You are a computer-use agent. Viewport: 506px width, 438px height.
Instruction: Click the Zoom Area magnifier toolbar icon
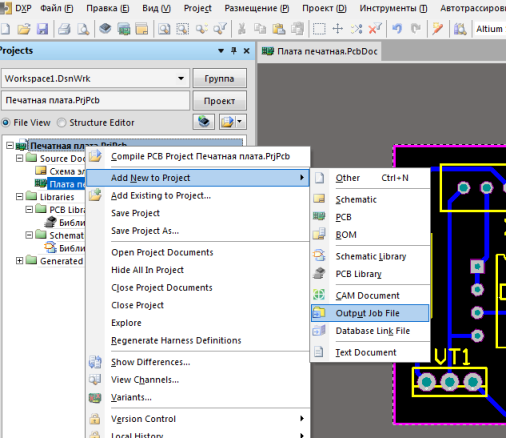click(x=182, y=29)
